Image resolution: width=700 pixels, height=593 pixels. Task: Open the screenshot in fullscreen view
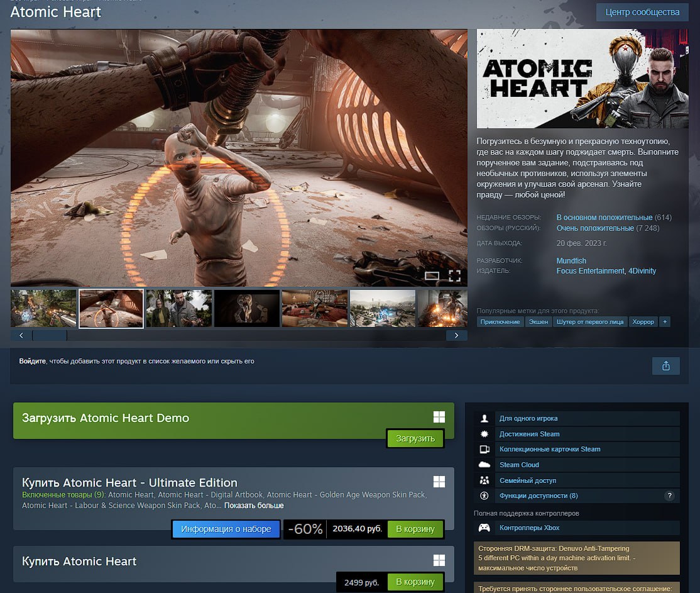454,275
